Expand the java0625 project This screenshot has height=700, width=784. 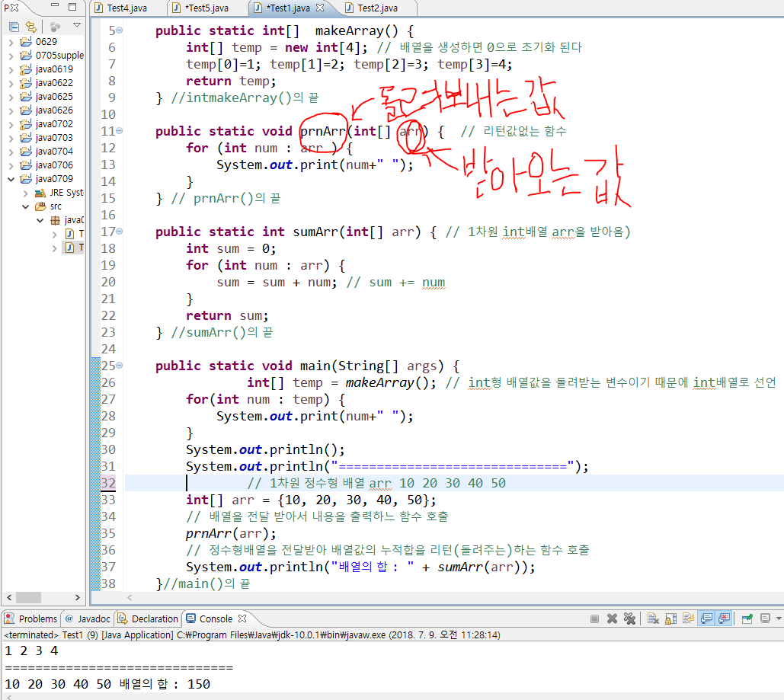click(11, 97)
